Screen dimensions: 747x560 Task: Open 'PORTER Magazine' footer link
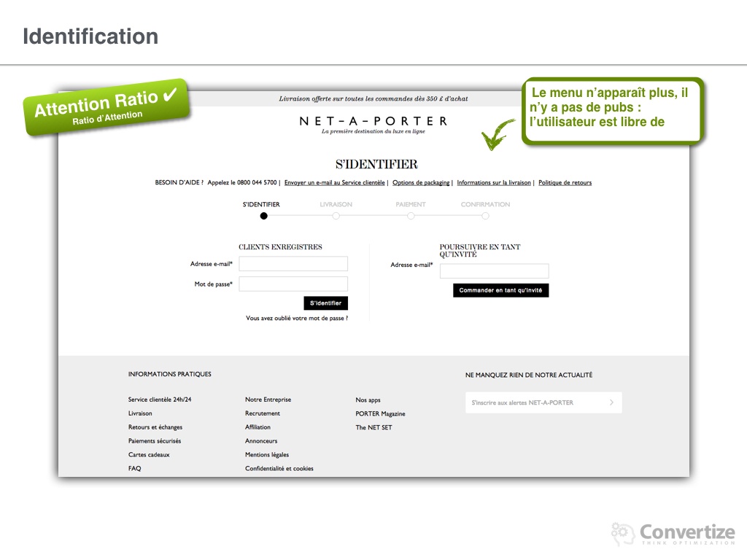[380, 414]
